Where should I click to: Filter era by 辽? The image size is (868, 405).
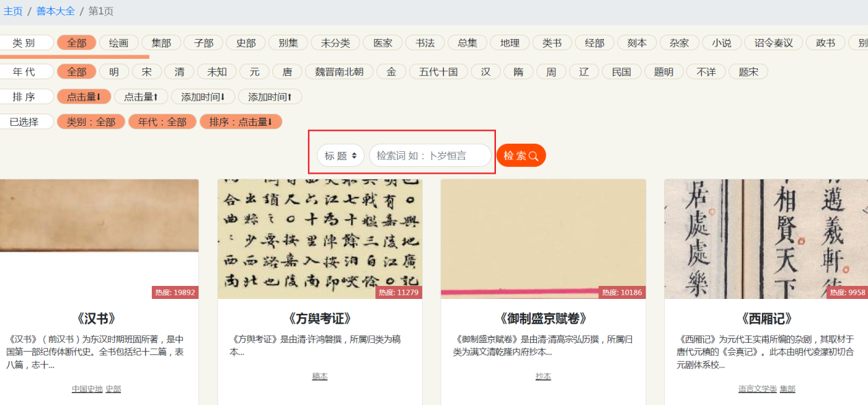click(584, 71)
